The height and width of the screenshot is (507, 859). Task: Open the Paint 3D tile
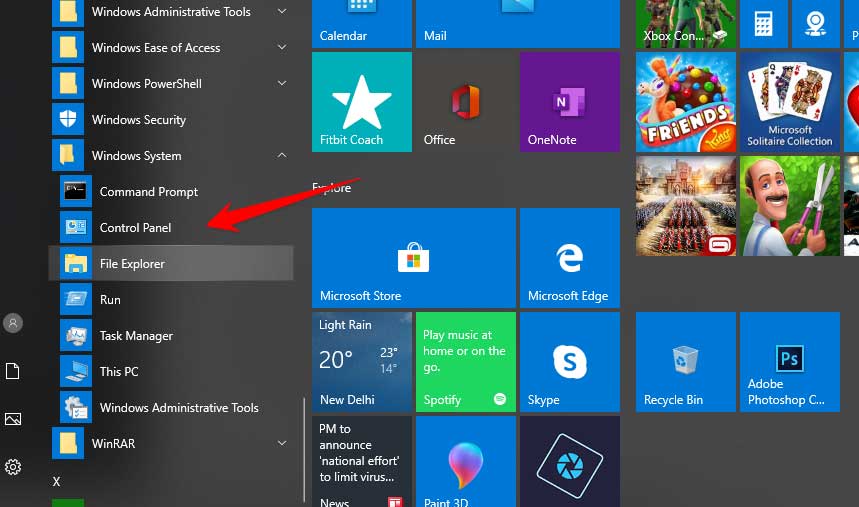tap(466, 462)
